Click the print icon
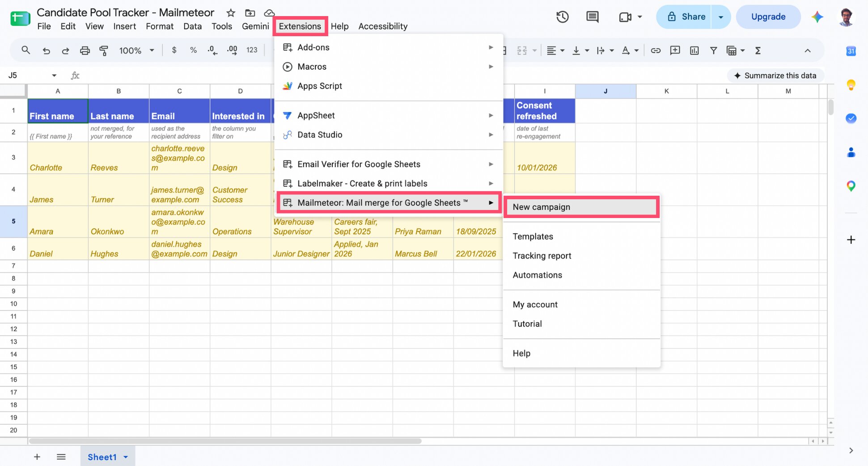 pos(85,50)
